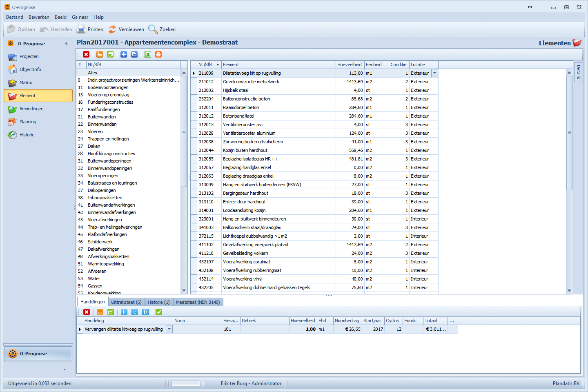Select Gevelconstructie metselwerk element row

314,82
